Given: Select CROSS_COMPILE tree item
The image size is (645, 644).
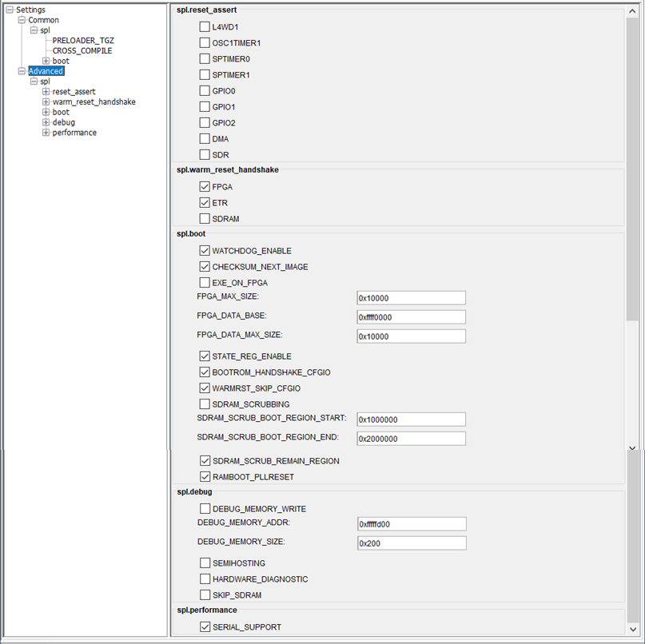Looking at the screenshot, I should pyautogui.click(x=82, y=50).
